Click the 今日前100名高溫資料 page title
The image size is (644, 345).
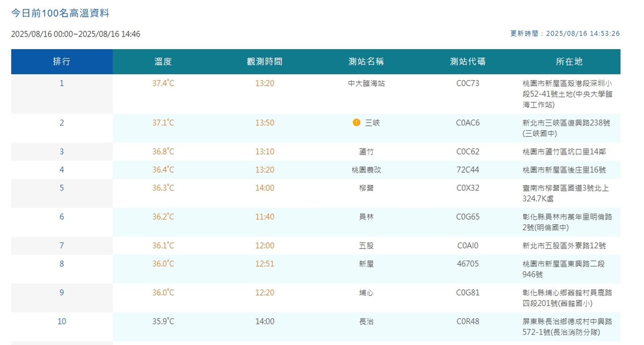(x=60, y=13)
